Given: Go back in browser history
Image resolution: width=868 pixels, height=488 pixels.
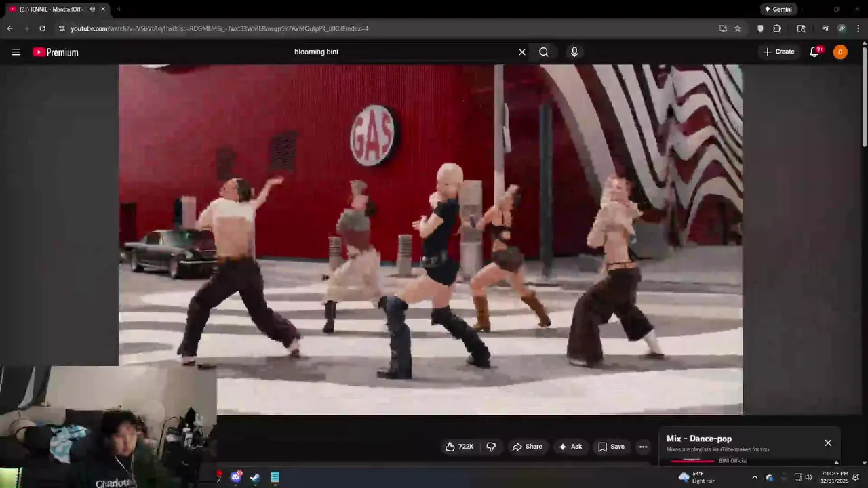Looking at the screenshot, I should 9,28.
